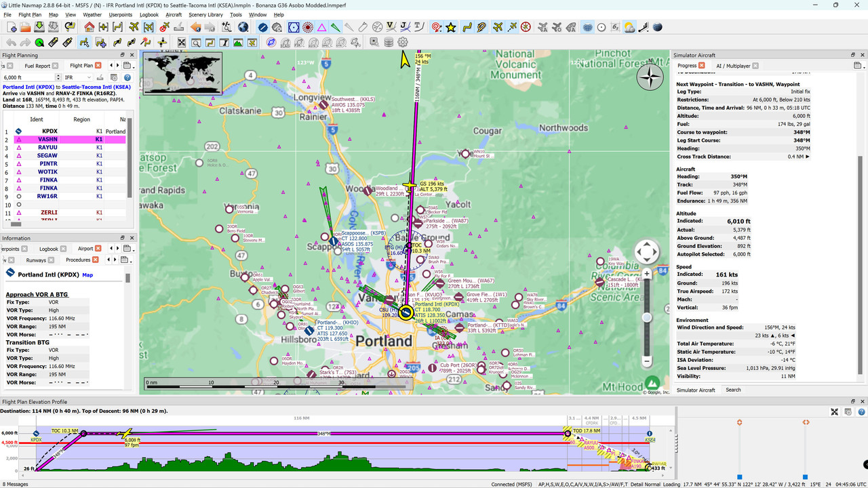This screenshot has height=488, width=868.
Task: Open the Userpoints menu
Action: 121,14
